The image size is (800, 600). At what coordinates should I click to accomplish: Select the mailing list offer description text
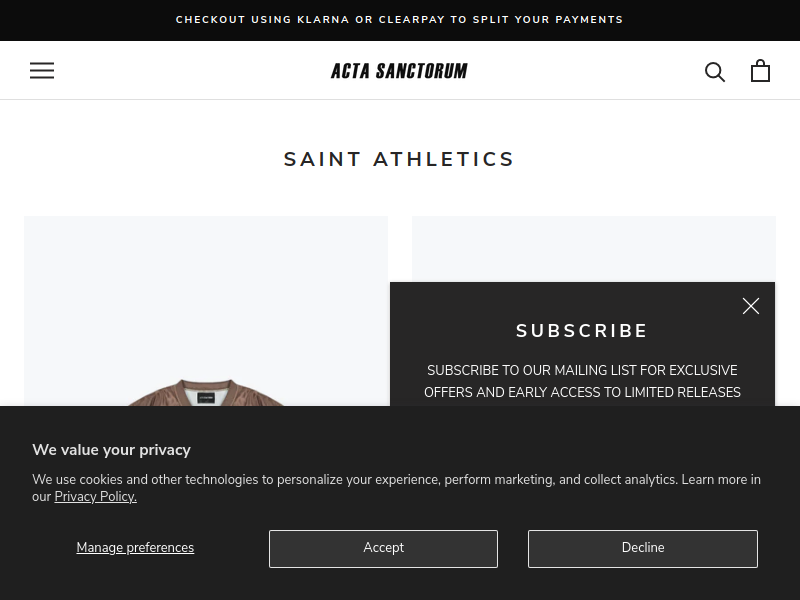click(582, 381)
